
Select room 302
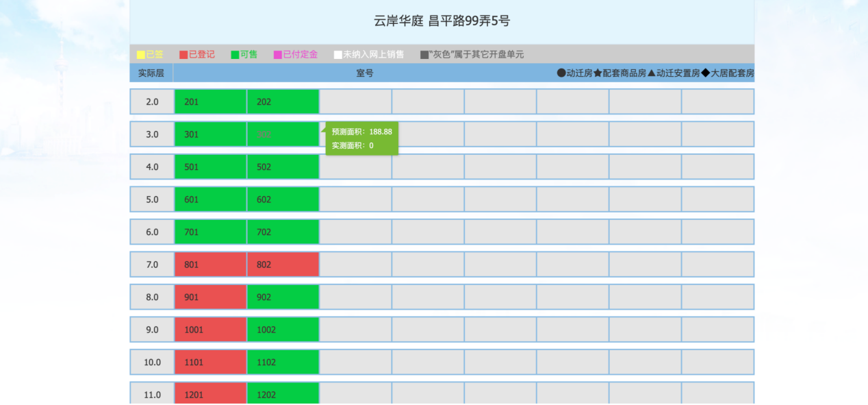[283, 134]
